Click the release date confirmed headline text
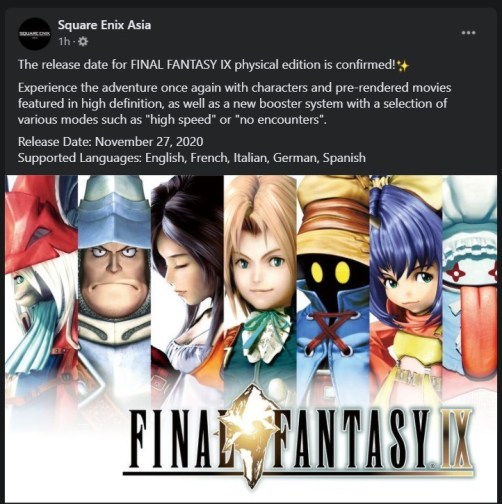502x504 pixels. coord(207,65)
